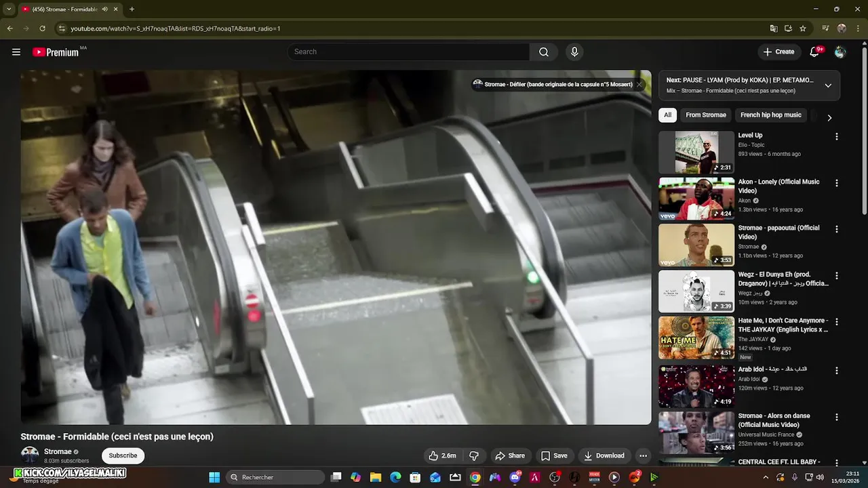Open Stromae - Alors on danse title

774,420
